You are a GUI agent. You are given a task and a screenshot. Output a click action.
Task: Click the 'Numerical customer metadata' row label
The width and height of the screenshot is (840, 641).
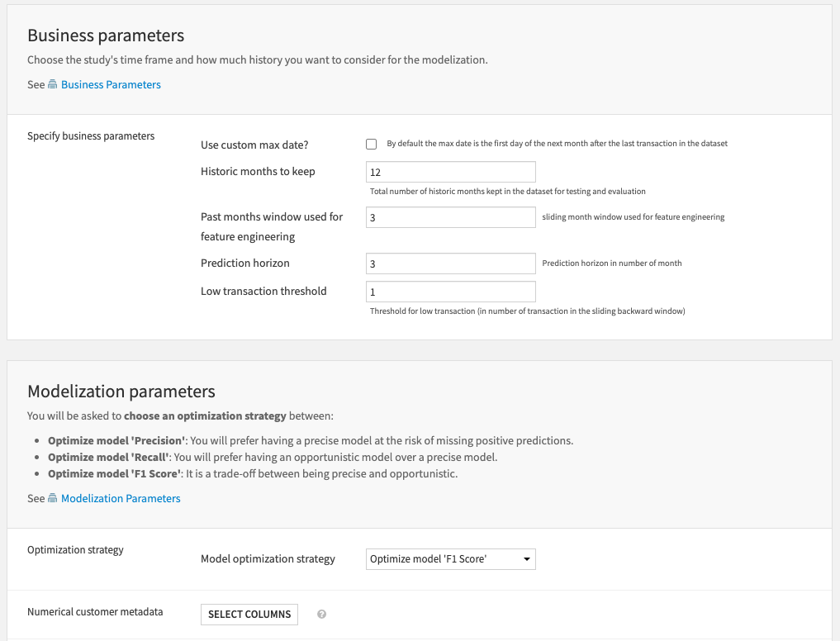[95, 611]
